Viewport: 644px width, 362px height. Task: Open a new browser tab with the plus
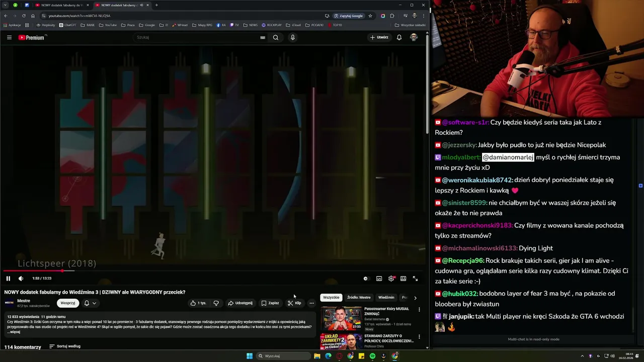click(x=156, y=5)
